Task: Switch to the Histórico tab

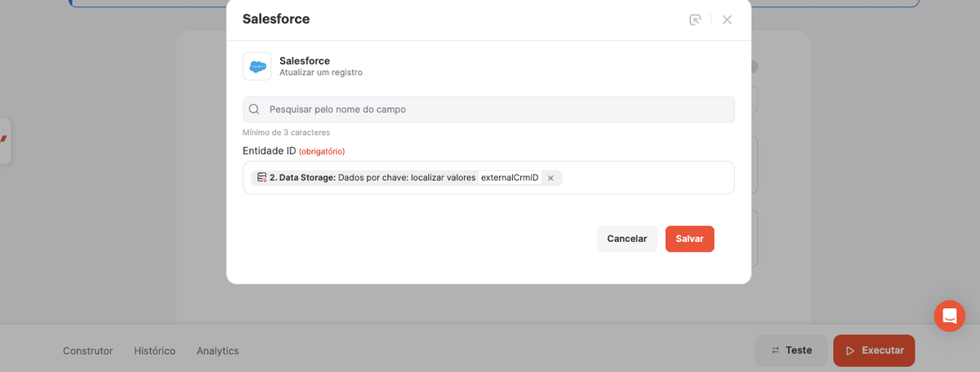Action: tap(154, 351)
